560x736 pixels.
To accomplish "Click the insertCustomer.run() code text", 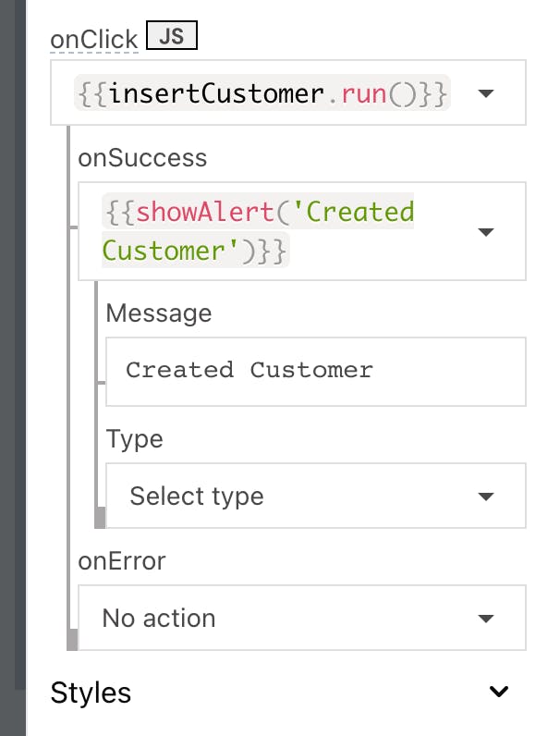I will 262,93.
